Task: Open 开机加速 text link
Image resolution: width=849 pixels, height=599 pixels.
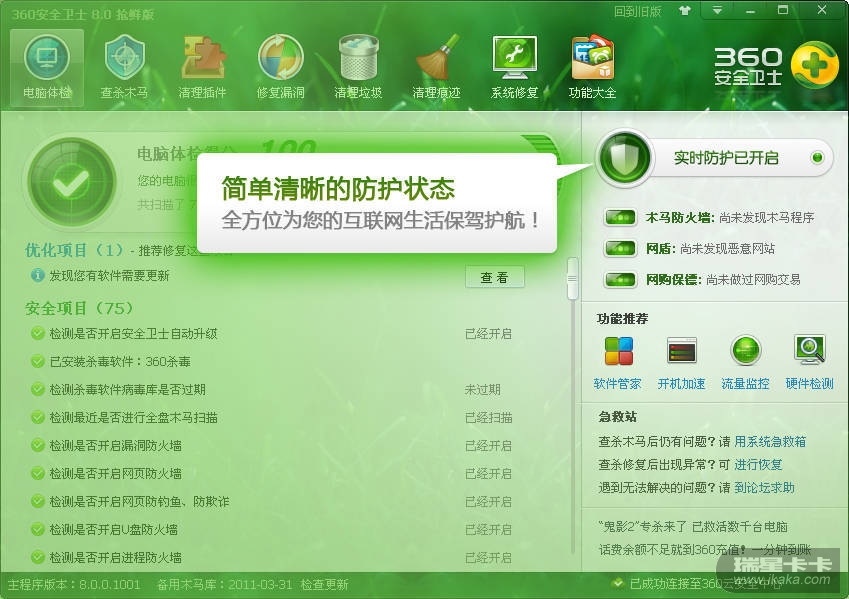Action: (x=682, y=384)
